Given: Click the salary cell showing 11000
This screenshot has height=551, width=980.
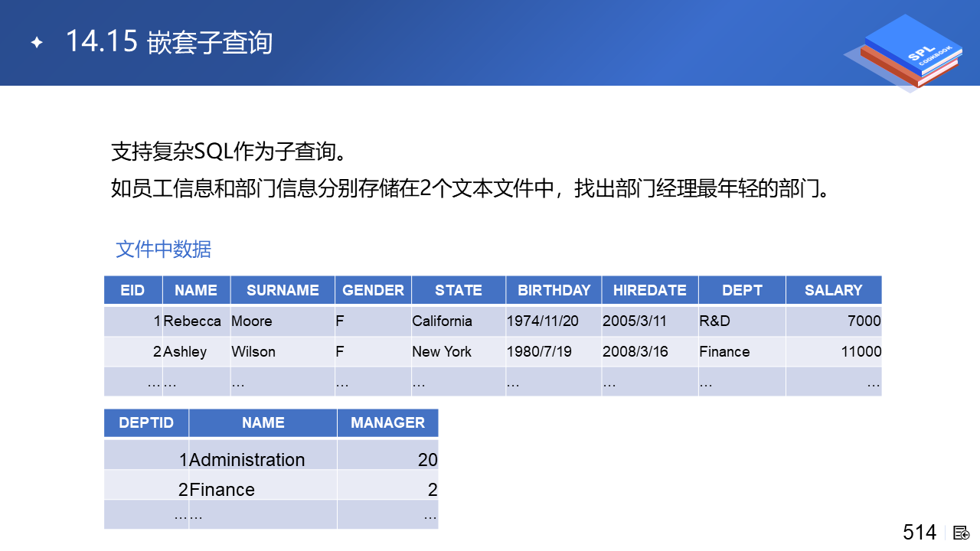Looking at the screenshot, I should point(861,352).
